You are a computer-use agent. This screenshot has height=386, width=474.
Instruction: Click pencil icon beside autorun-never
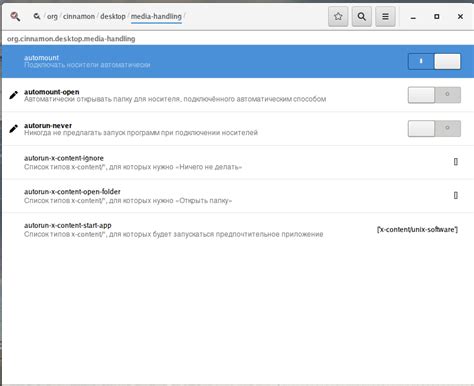pos(14,129)
